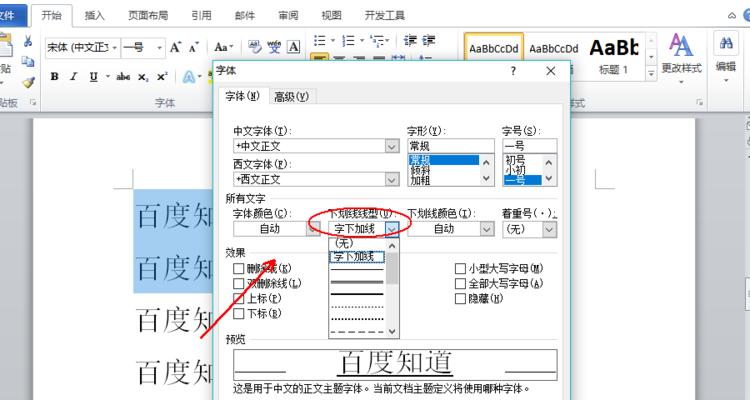Screen dimensions: 750x400
Task: Open the ribbon font name dropdown
Action: (115, 48)
